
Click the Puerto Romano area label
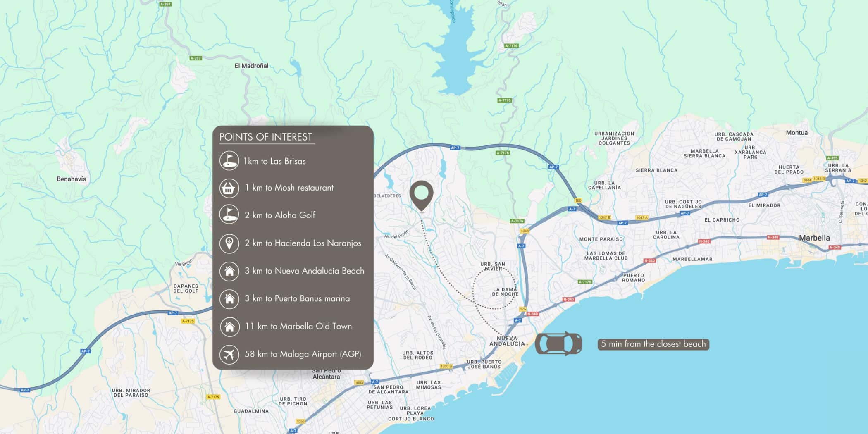(x=633, y=278)
